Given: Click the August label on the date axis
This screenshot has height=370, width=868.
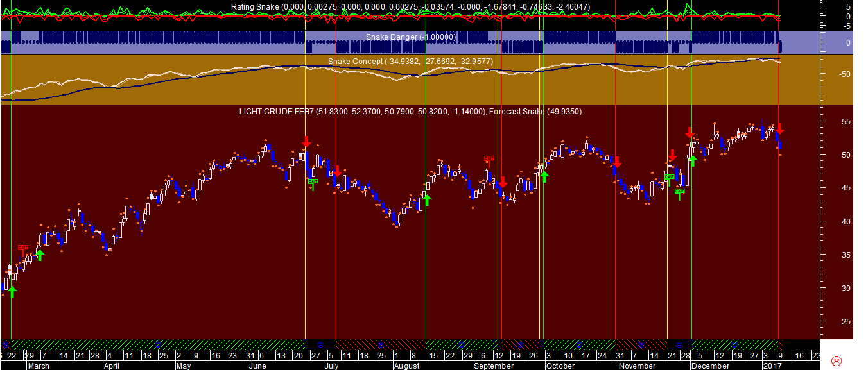Looking at the screenshot, I should click(406, 366).
